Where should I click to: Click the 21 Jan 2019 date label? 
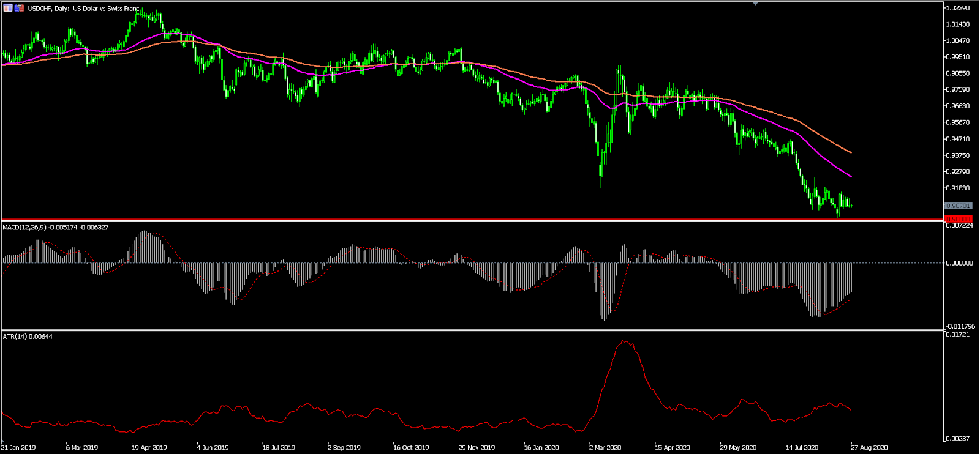pos(18,448)
